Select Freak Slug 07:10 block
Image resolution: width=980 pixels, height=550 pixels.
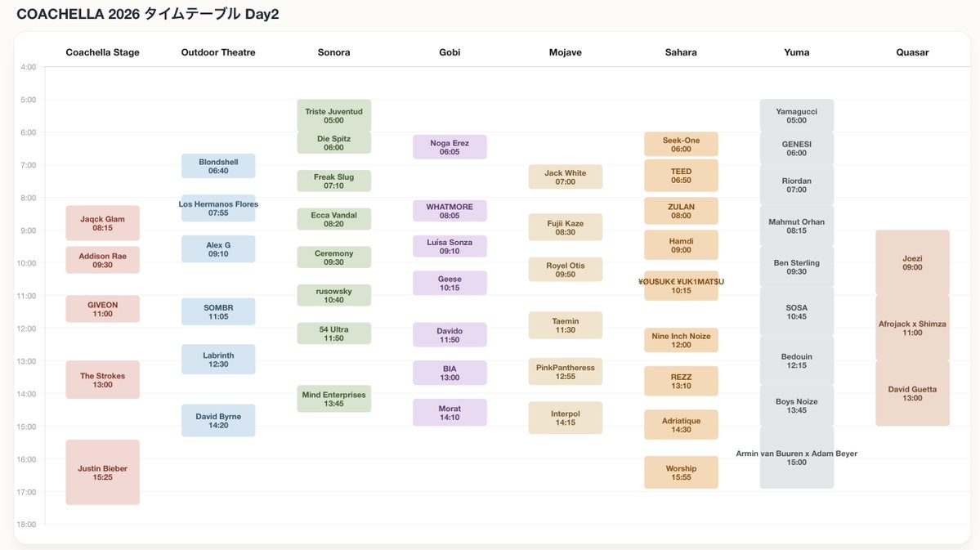pos(333,181)
